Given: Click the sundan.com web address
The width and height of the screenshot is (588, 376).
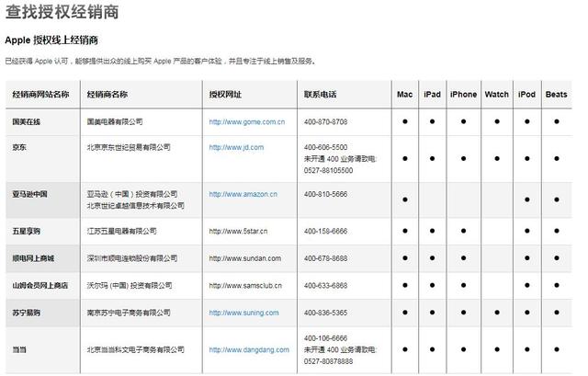Looking at the screenshot, I should tap(245, 258).
